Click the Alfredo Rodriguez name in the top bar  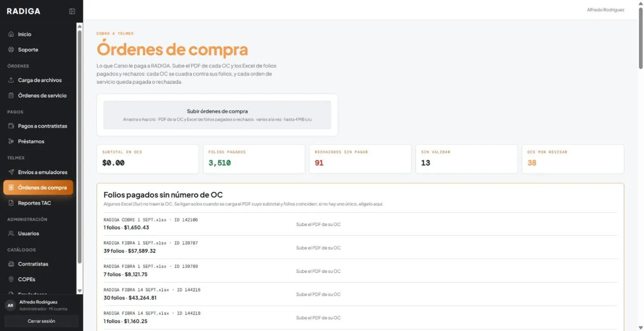[606, 10]
